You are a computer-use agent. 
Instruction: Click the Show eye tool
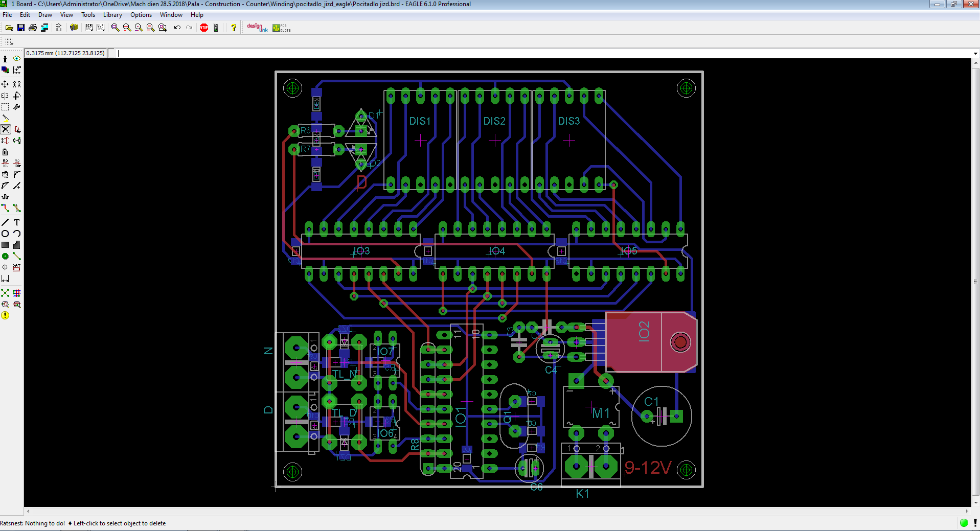pyautogui.click(x=17, y=59)
